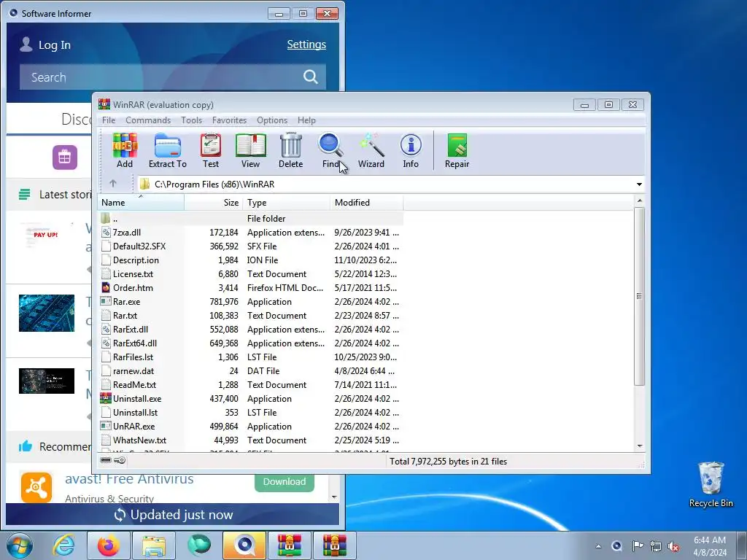Click the Software Informer Search input field
This screenshot has width=747, height=560.
pyautogui.click(x=162, y=77)
